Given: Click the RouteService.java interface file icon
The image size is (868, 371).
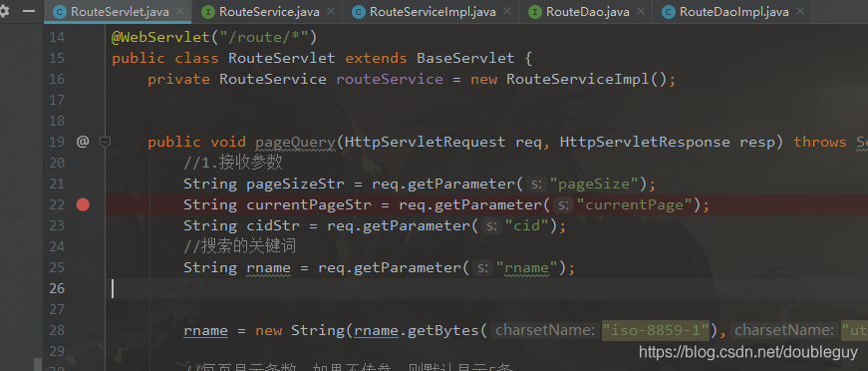Looking at the screenshot, I should [208, 12].
